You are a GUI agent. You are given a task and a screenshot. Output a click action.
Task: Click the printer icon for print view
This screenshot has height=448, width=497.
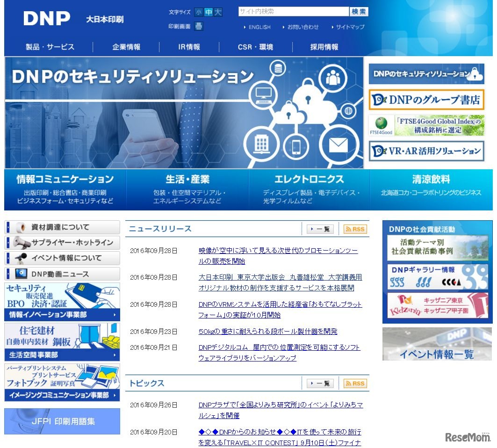click(x=199, y=26)
